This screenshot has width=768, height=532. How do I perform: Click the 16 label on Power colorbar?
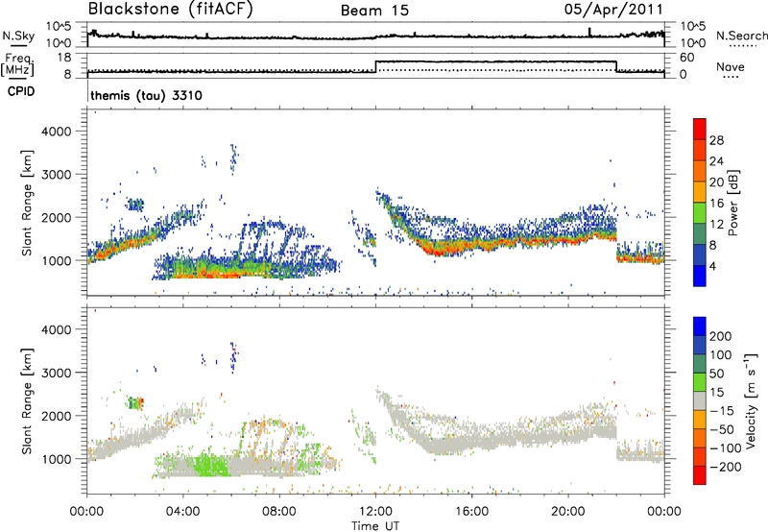(716, 204)
